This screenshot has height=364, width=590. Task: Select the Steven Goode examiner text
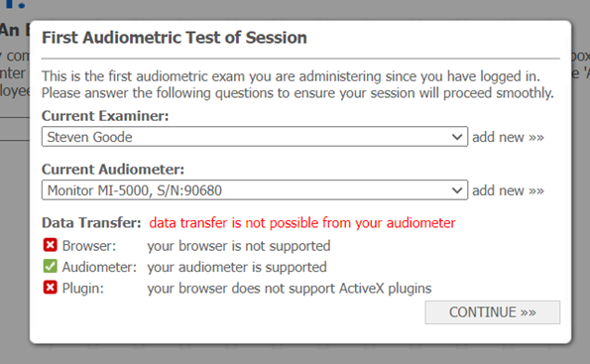click(x=89, y=137)
